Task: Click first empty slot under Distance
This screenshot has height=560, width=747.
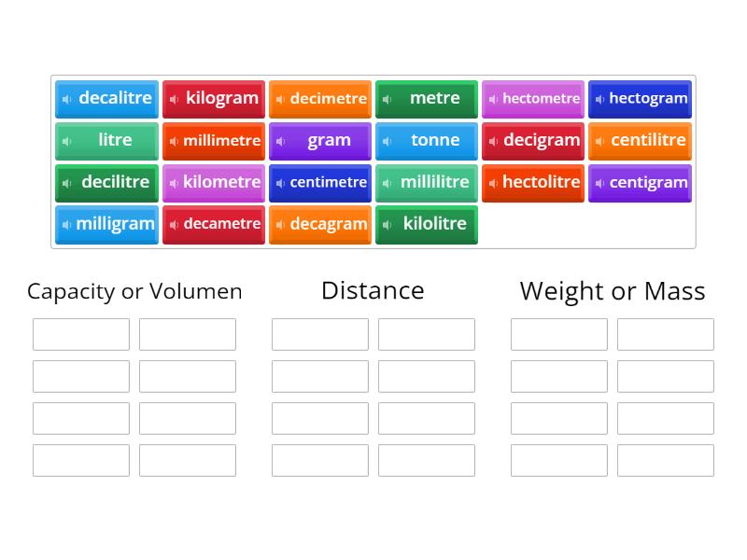Action: pyautogui.click(x=320, y=334)
